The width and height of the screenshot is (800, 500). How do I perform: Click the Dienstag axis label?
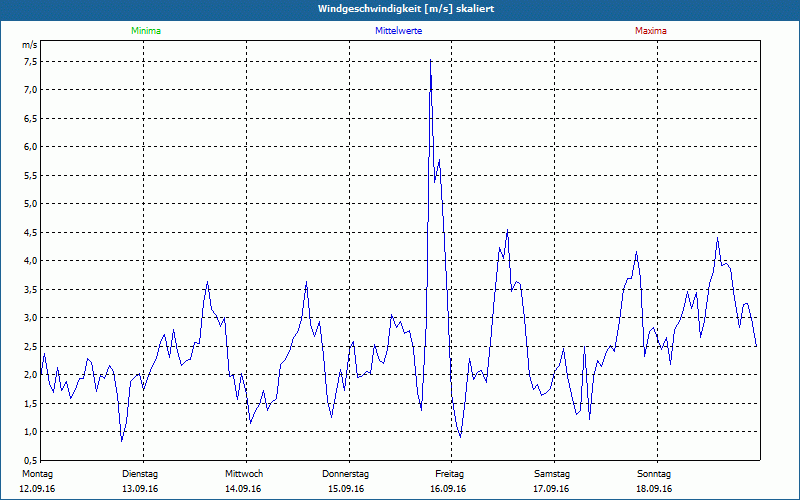pyautogui.click(x=140, y=474)
